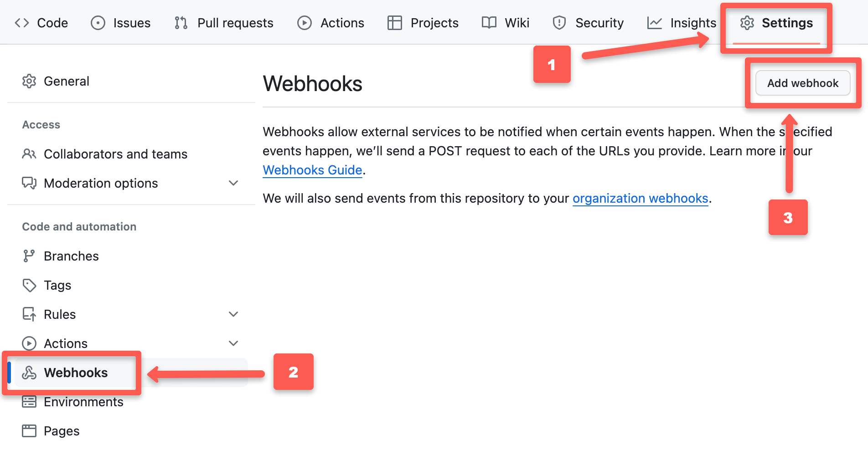Click the Pages icon in sidebar
This screenshot has height=450, width=868.
pos(29,430)
